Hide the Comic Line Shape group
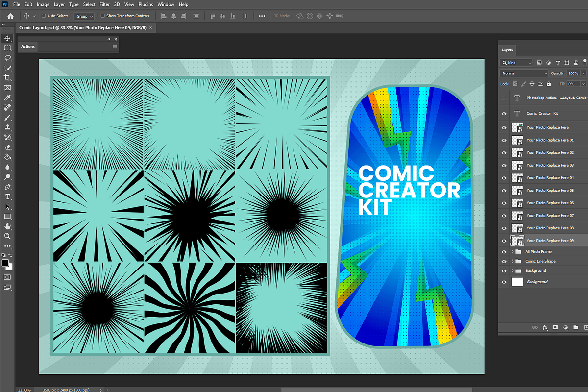This screenshot has width=588, height=392. coord(504,261)
